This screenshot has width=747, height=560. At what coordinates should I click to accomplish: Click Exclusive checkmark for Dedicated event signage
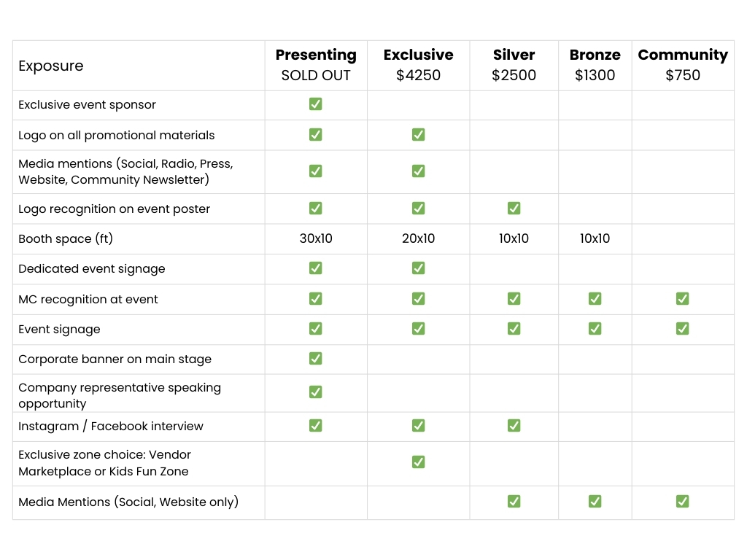[x=418, y=268]
